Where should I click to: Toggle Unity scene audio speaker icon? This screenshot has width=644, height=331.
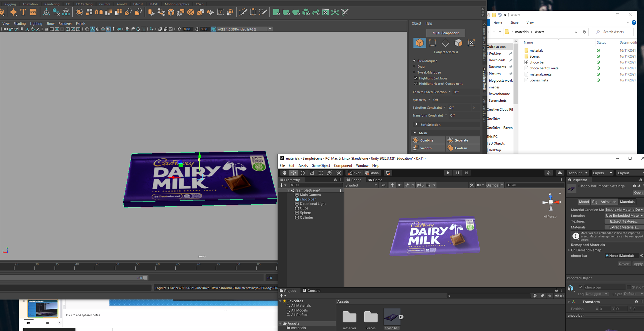(400, 185)
